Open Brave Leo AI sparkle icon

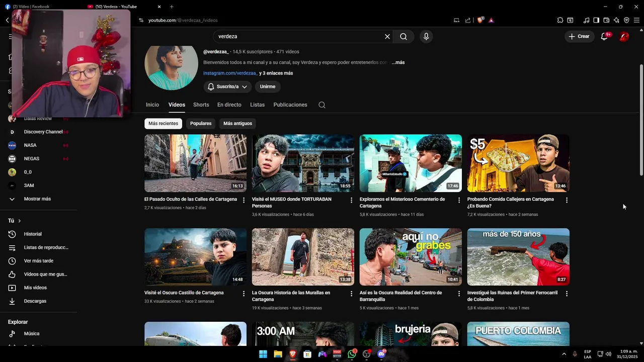pyautogui.click(x=616, y=20)
